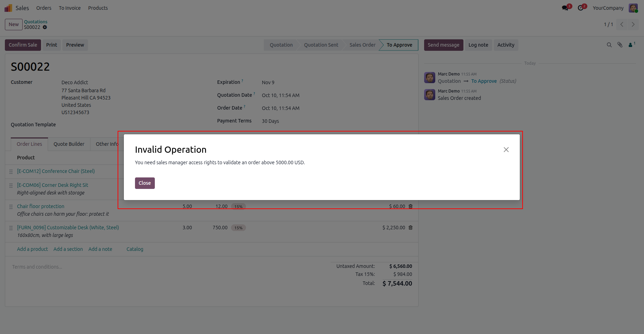Click the Close button in the dialog
644x334 pixels.
(x=145, y=183)
